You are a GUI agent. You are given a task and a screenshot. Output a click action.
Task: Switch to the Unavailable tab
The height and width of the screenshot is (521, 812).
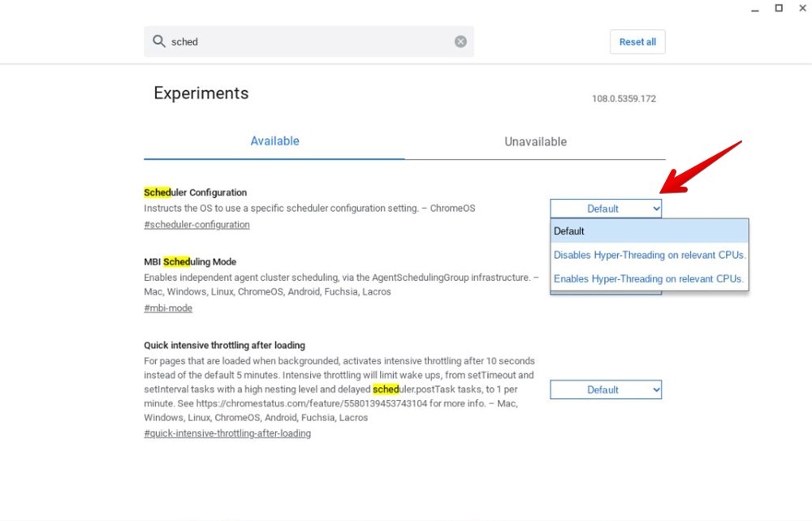tap(535, 140)
